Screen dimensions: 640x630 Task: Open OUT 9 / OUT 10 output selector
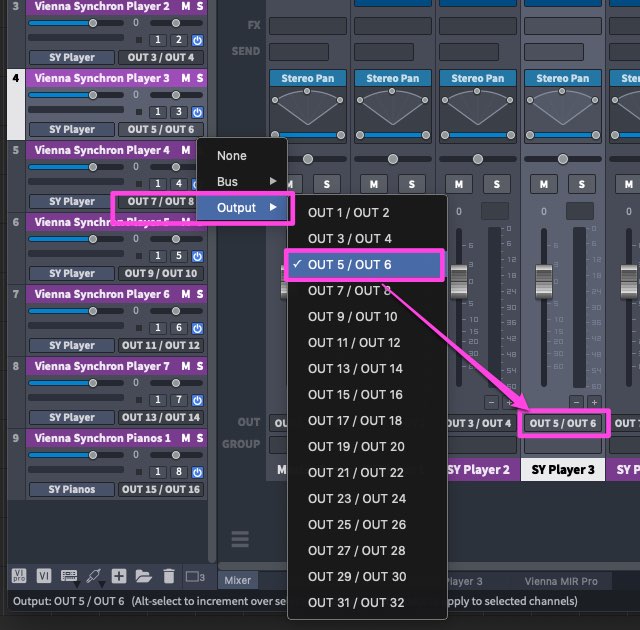161,273
